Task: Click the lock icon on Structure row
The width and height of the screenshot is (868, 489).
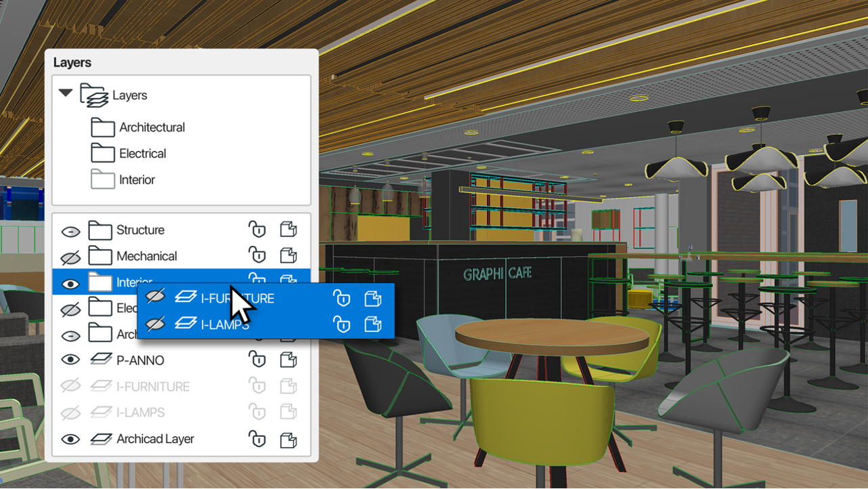Action: [x=257, y=230]
